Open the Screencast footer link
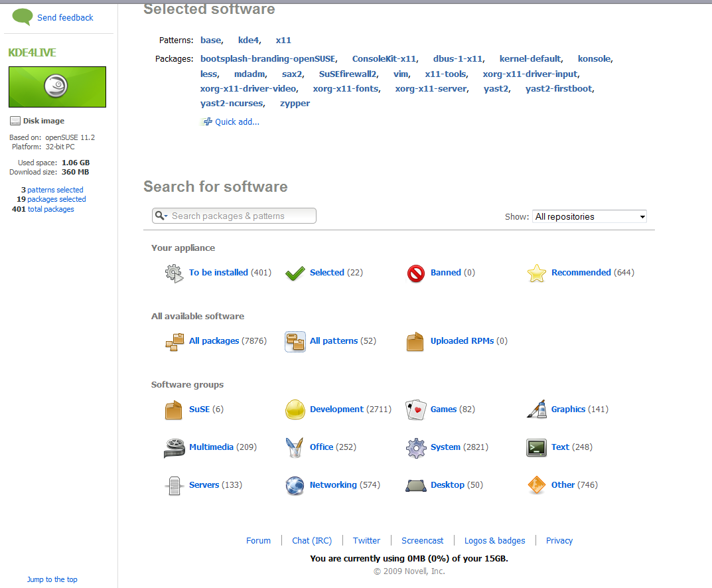Screen dimensions: 712x588 pyautogui.click(x=422, y=540)
